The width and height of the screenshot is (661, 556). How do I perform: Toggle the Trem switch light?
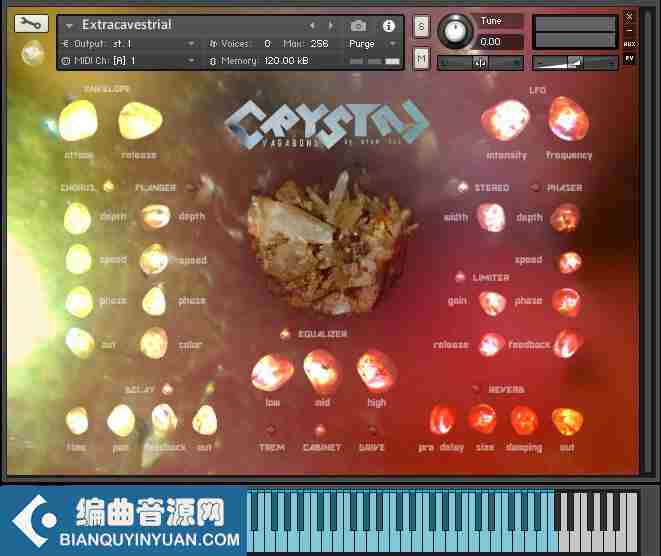tap(271, 430)
